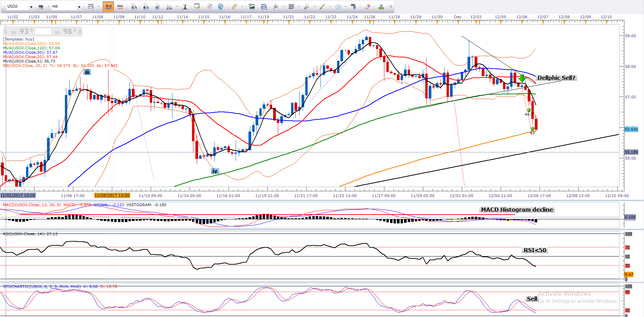This screenshot has height=317, width=644.
Task: Toggle the unlink chart chain icon
Action: tap(41, 6)
